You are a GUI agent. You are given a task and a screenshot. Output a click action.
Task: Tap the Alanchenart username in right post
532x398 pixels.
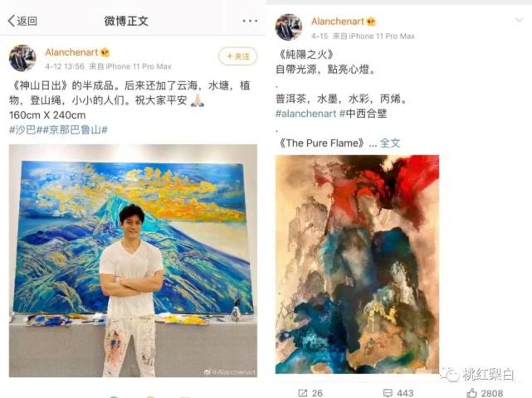click(x=338, y=22)
